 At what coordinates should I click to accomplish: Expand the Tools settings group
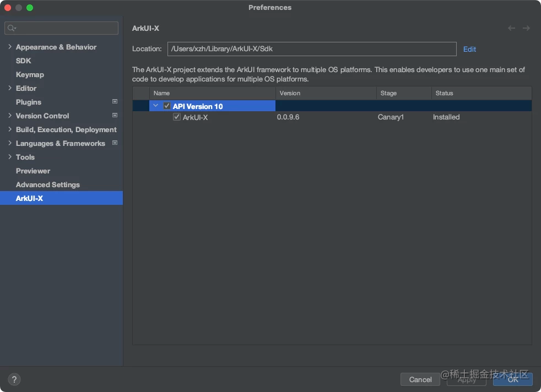(10, 157)
